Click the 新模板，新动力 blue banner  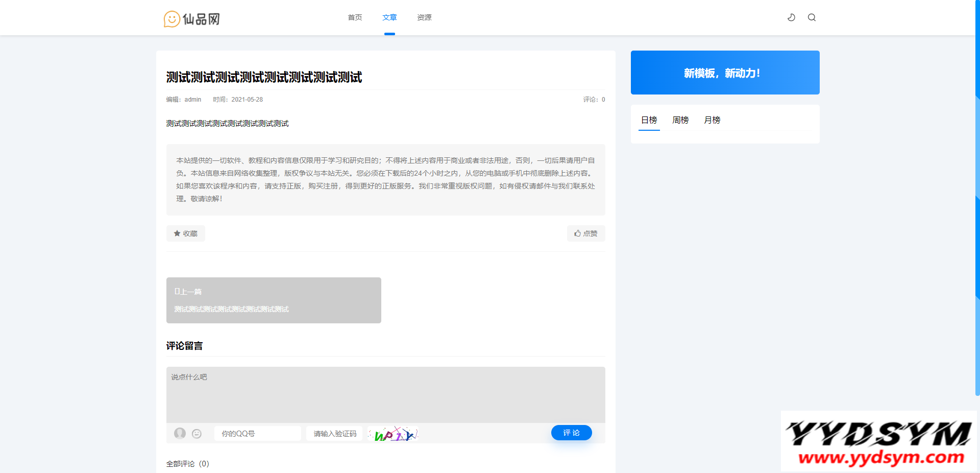click(725, 73)
